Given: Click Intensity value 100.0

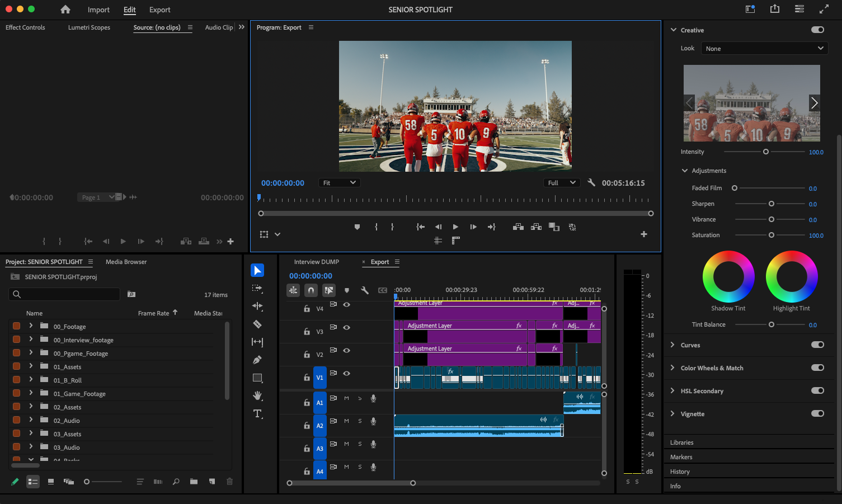Looking at the screenshot, I should coord(816,152).
